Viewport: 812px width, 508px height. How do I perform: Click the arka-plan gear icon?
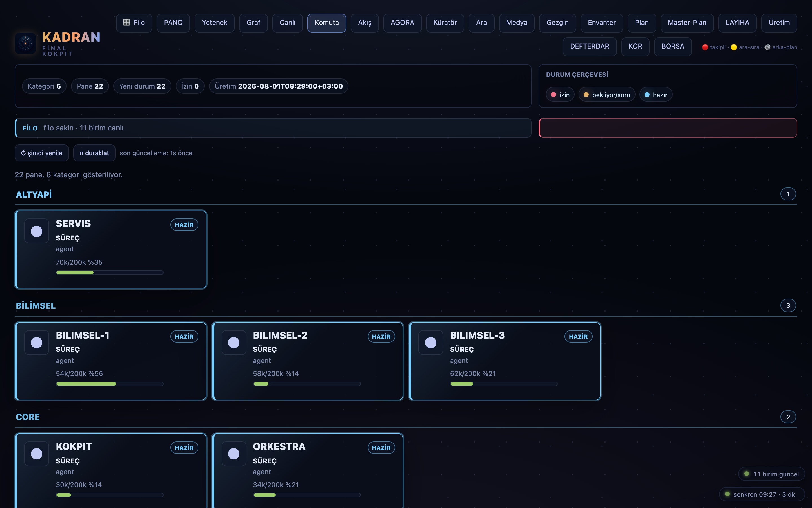pyautogui.click(x=767, y=47)
